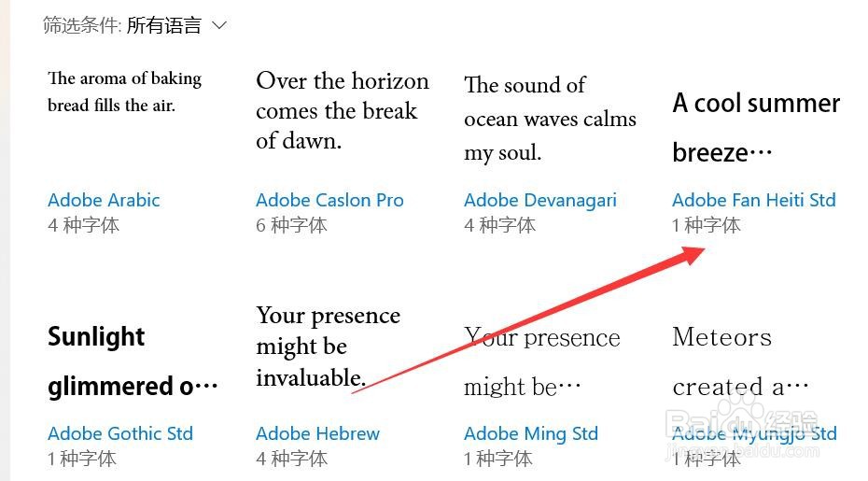Open Adobe Fan Heiti Std font
The height and width of the screenshot is (481, 868).
pos(754,200)
